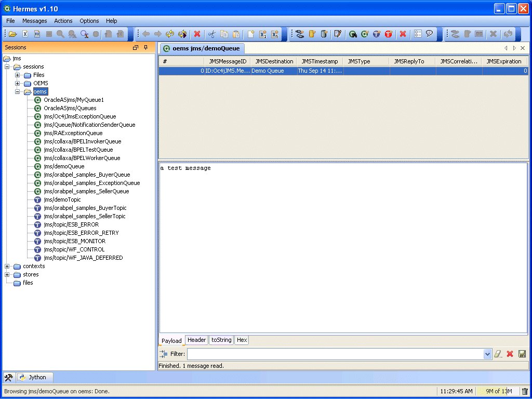Click the red X beside the filter field
This screenshot has width=532, height=399.
click(510, 354)
